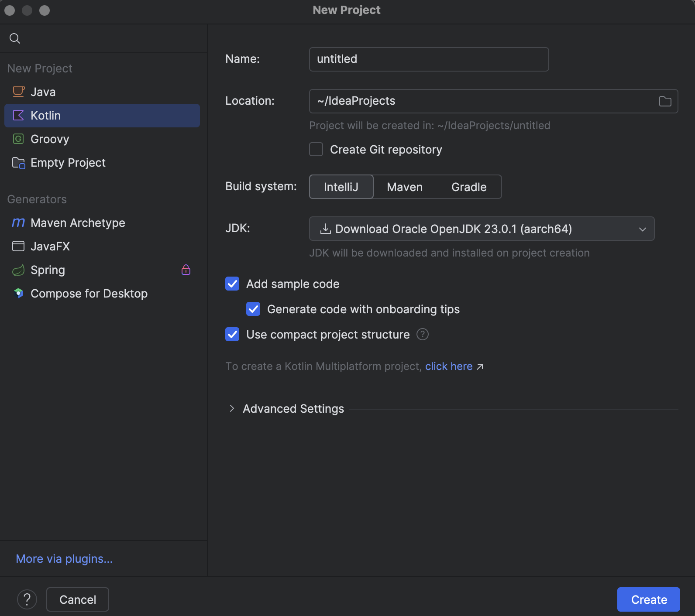Click the Kotlin logo icon
This screenshot has width=695, height=616.
18,115
